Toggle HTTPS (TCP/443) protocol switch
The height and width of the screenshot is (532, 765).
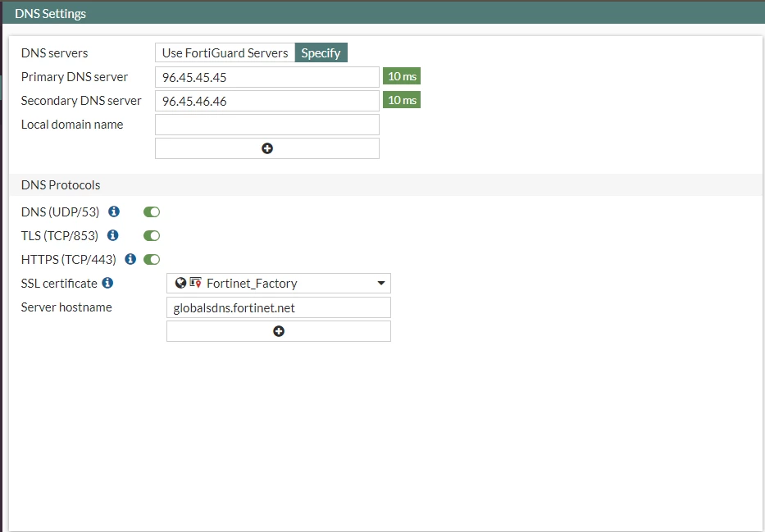point(152,259)
